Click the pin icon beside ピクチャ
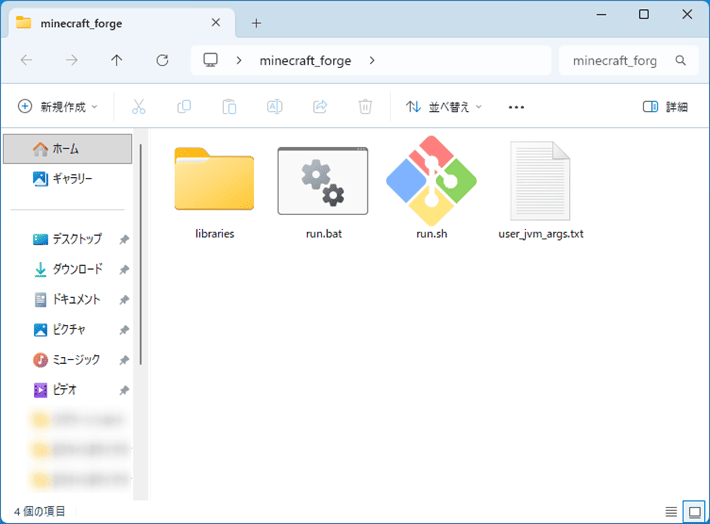Image resolution: width=710 pixels, height=524 pixels. click(124, 330)
